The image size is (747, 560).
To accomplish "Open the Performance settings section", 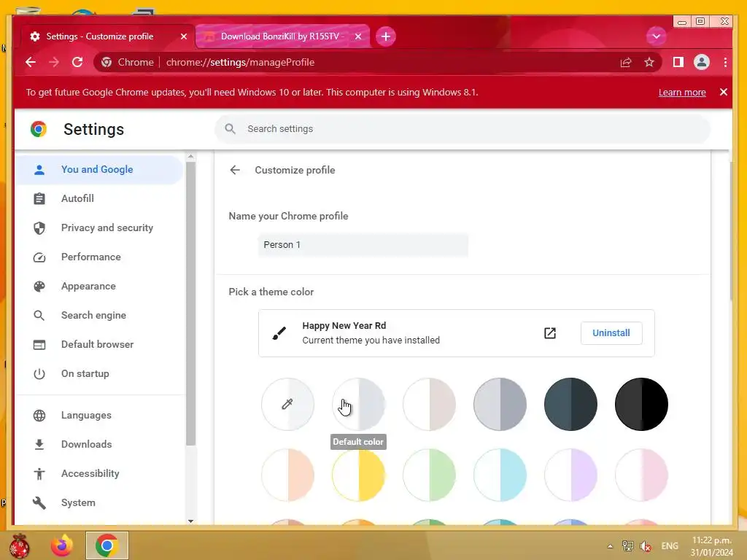I will click(99, 257).
